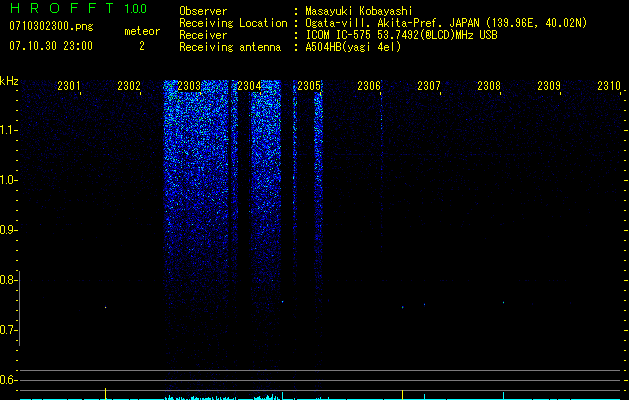
Task: Click the 1.1 kHz axis label
Action: 8,130
